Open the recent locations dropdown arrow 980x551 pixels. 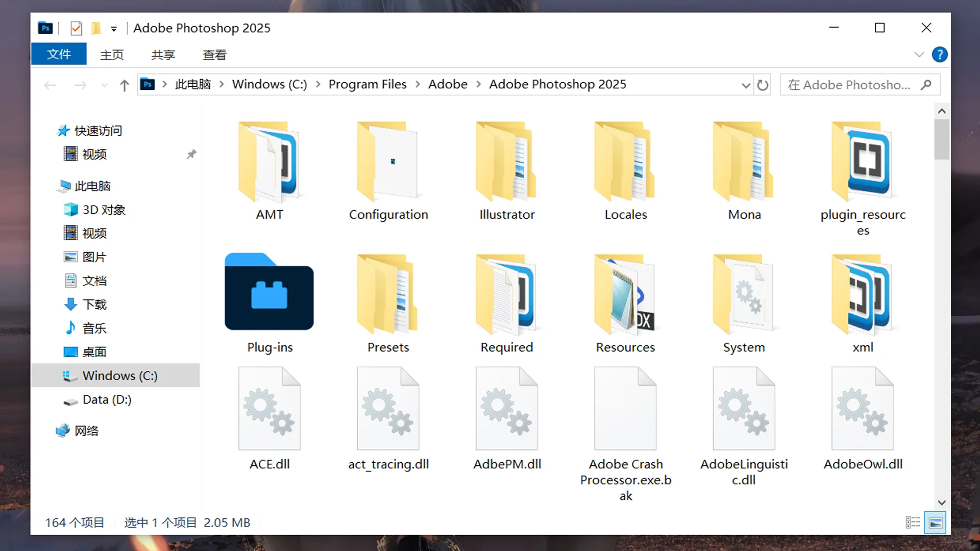tap(104, 85)
